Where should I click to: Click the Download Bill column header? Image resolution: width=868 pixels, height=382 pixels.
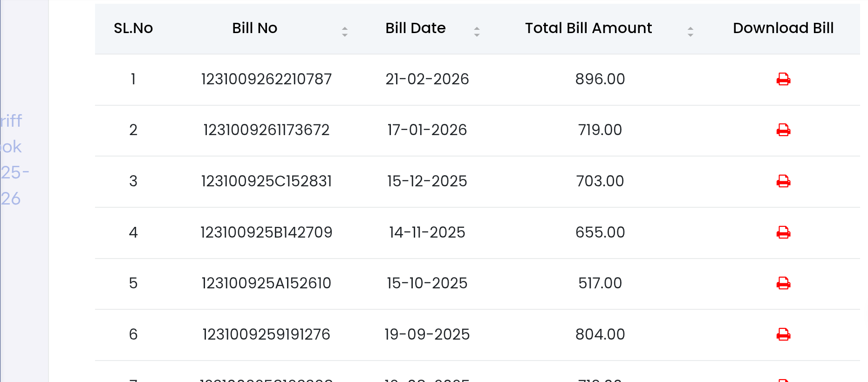coord(783,28)
